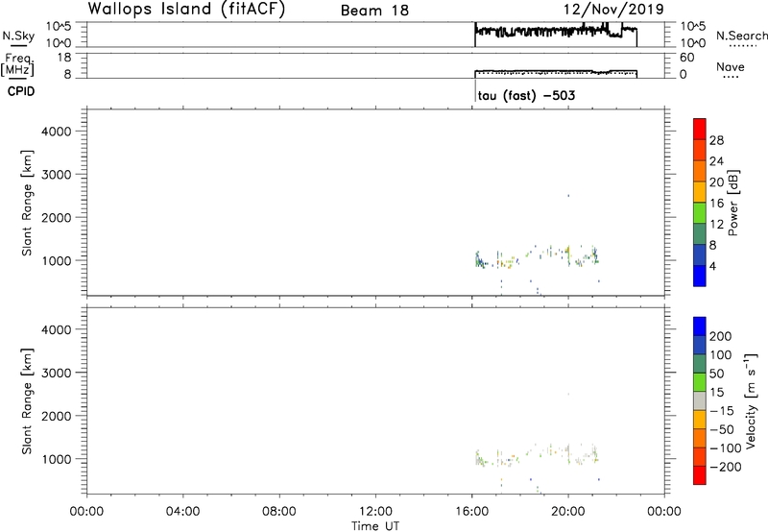Click the red top segment of the Power colorbar
Image resolution: width=768 pixels, height=532 pixels.
(700, 130)
